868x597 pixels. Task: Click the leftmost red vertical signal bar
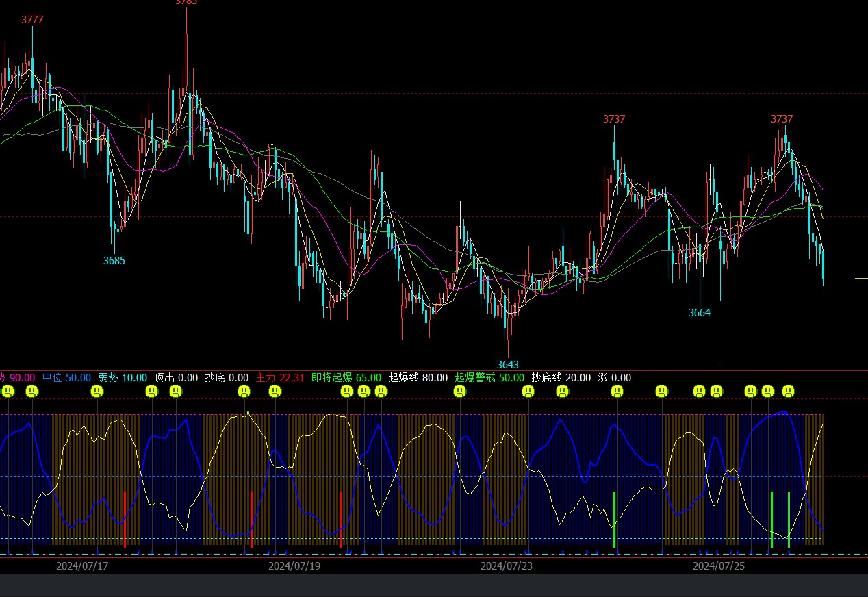point(125,519)
